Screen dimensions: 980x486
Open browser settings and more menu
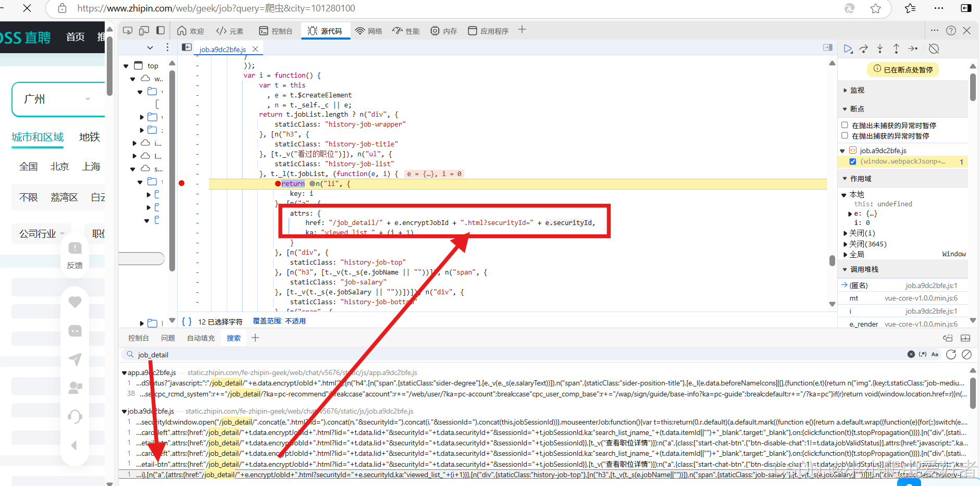(939, 8)
